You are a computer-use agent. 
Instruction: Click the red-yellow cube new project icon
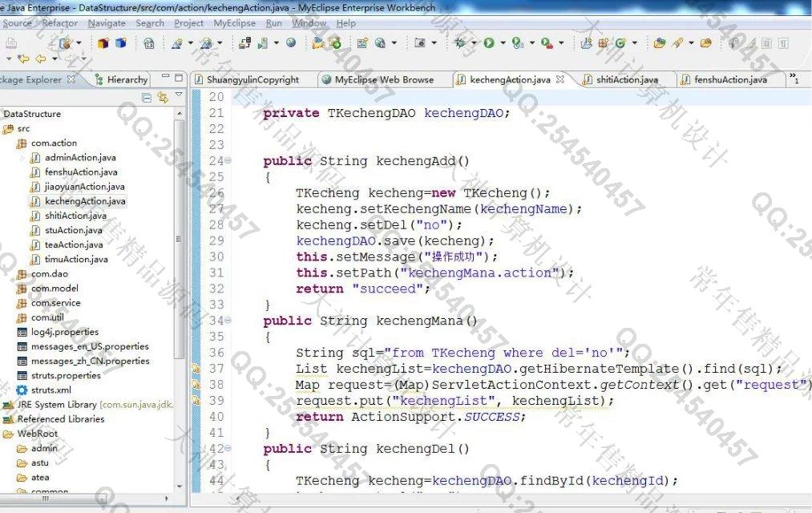[x=103, y=43]
